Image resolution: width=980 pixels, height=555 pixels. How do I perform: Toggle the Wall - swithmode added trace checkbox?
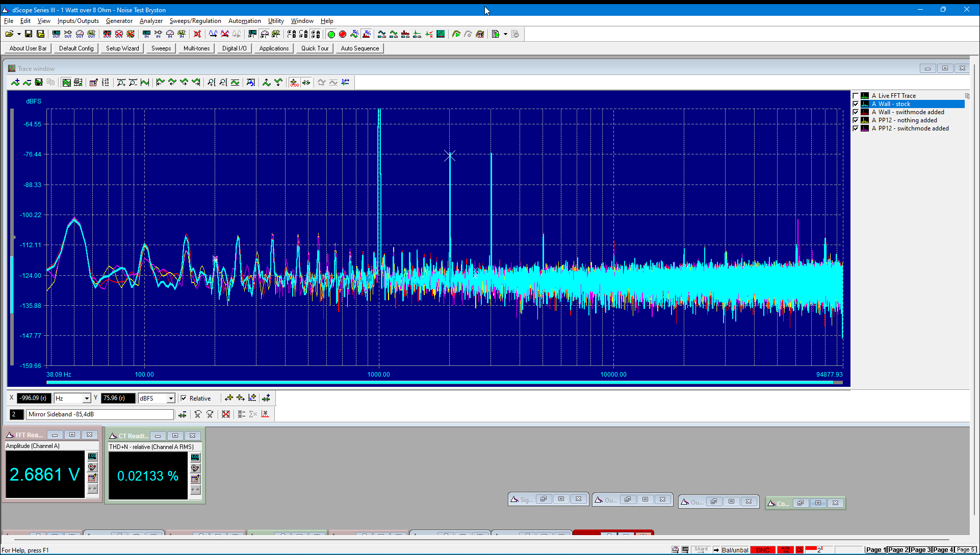(x=856, y=112)
